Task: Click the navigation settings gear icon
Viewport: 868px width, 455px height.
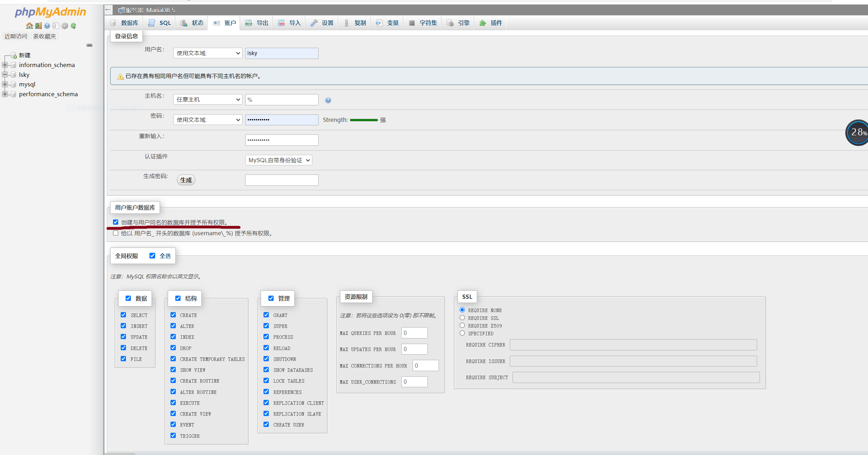Action: click(x=65, y=26)
